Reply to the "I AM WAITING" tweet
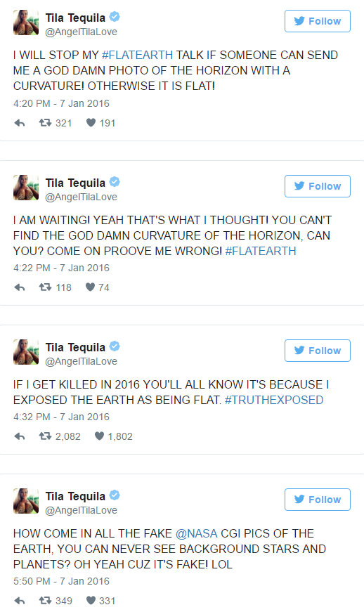Image resolution: width=364 pixels, height=612 pixels. click(x=20, y=287)
